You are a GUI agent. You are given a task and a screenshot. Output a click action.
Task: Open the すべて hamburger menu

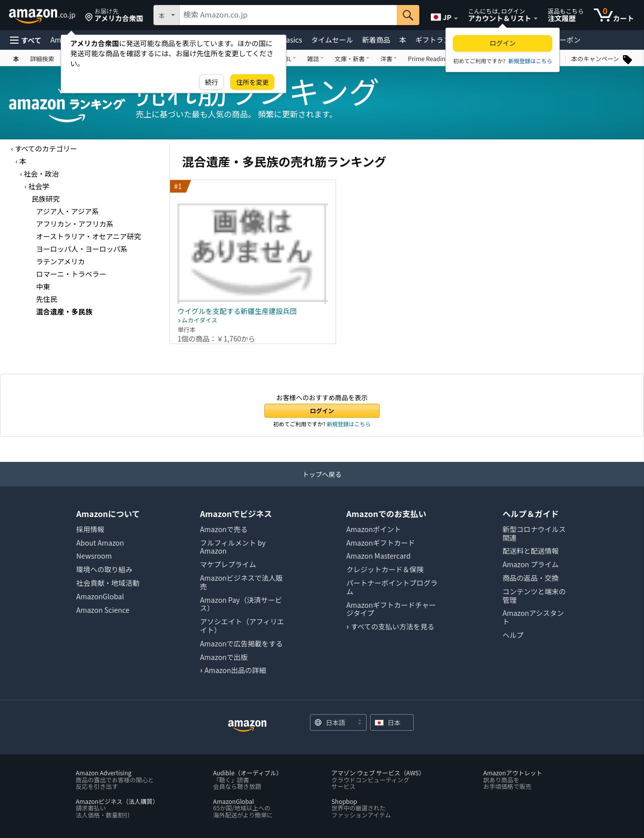coord(25,40)
